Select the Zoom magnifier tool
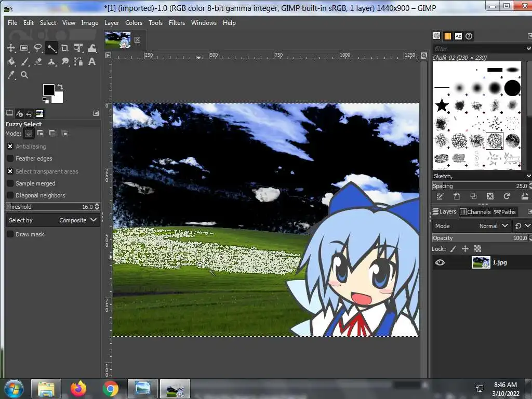 (x=24, y=75)
